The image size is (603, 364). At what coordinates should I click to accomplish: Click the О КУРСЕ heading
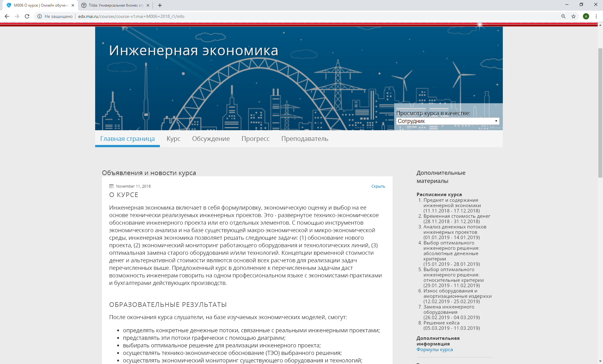124,195
